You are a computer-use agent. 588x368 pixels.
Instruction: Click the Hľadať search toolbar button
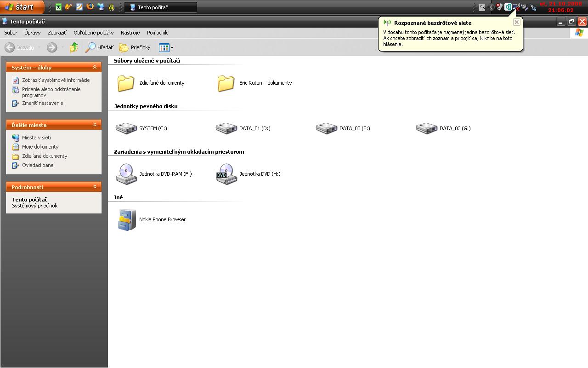[100, 47]
